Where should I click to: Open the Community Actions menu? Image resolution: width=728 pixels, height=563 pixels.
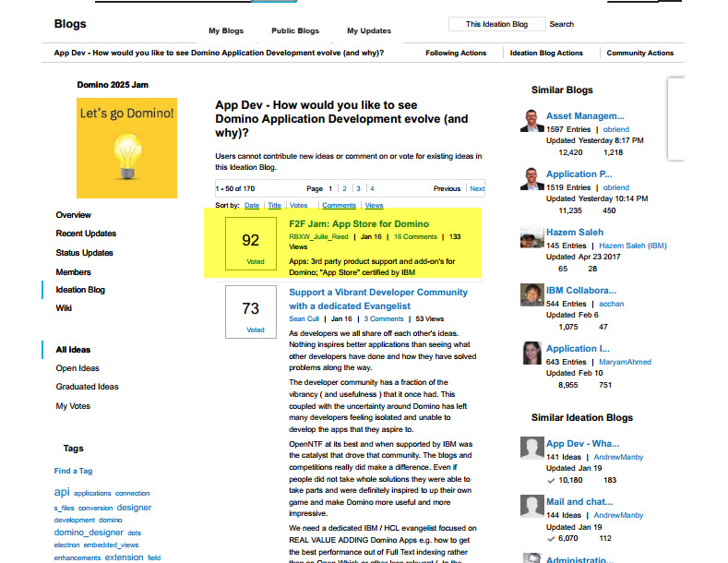point(639,53)
